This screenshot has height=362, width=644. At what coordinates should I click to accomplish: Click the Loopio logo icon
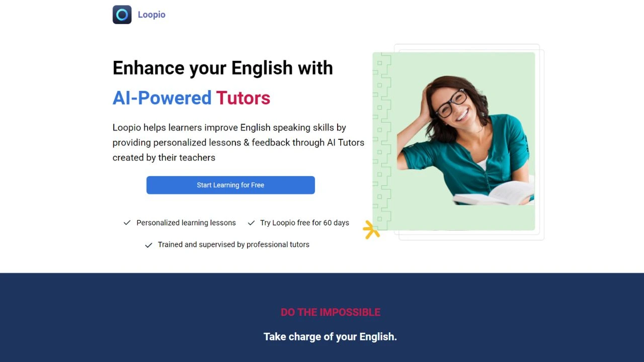pyautogui.click(x=122, y=15)
